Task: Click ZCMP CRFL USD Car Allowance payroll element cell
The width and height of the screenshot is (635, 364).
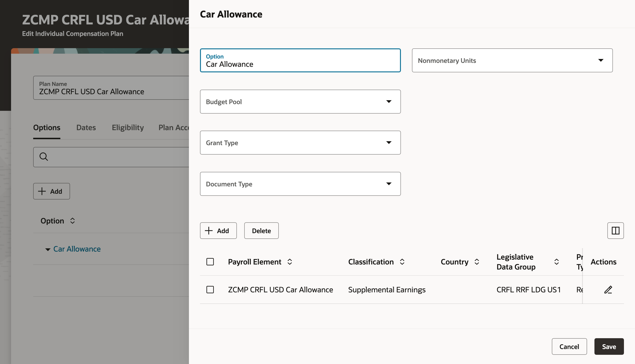Action: pos(280,290)
